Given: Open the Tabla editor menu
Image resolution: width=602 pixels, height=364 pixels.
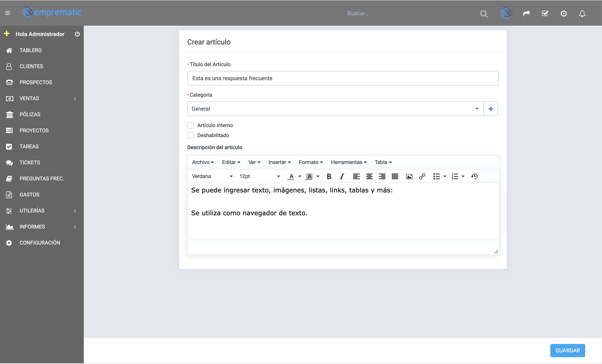Looking at the screenshot, I should click(x=383, y=162).
